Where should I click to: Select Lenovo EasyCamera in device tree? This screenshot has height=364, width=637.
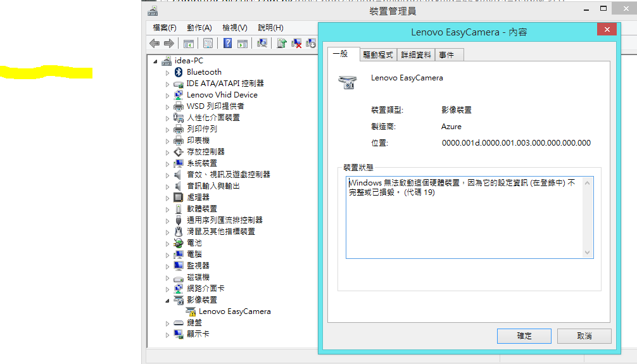[x=235, y=311]
